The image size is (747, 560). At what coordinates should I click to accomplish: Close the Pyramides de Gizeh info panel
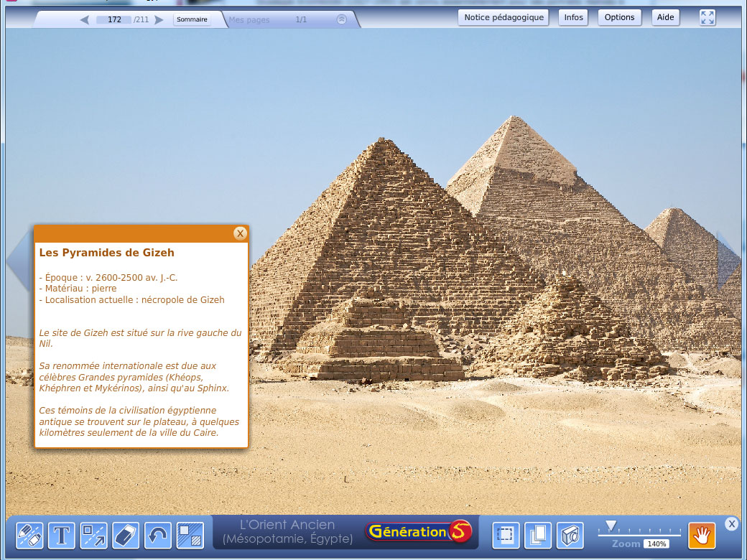coord(240,233)
